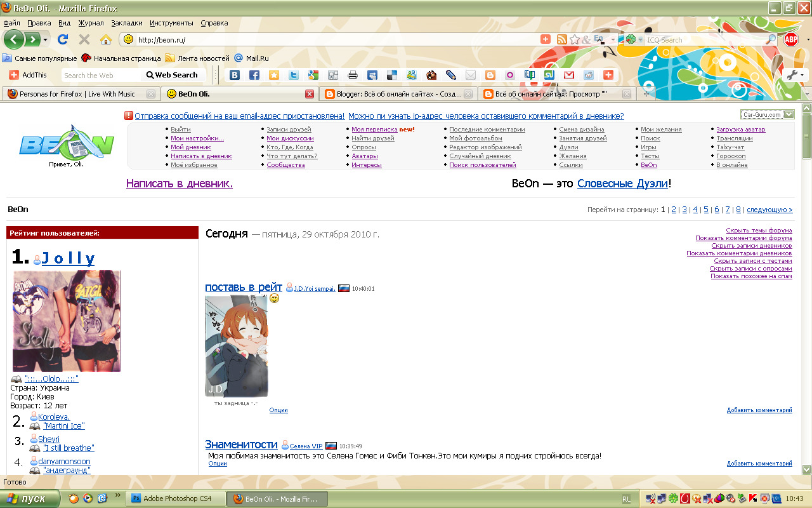Bookmark this page with the star icon
The width and height of the screenshot is (812, 508).
575,39
